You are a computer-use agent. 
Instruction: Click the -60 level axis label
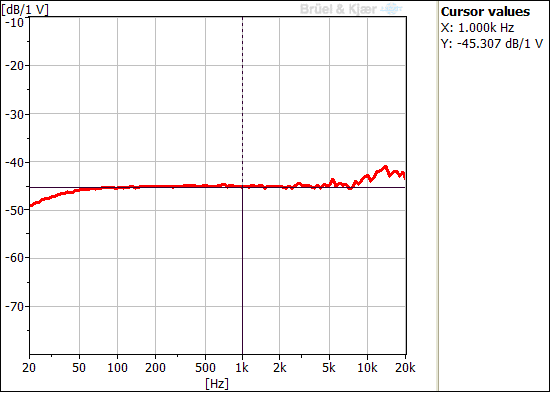[x=15, y=258]
